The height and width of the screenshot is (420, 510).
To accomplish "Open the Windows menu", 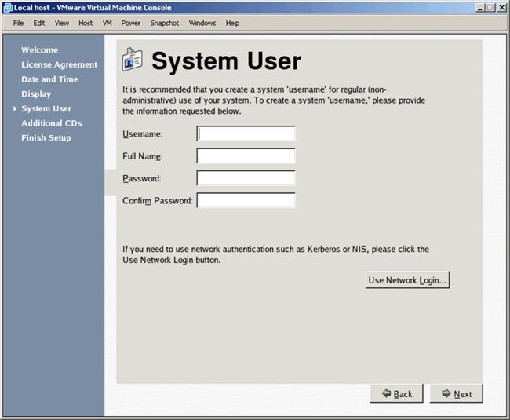I will click(x=202, y=23).
